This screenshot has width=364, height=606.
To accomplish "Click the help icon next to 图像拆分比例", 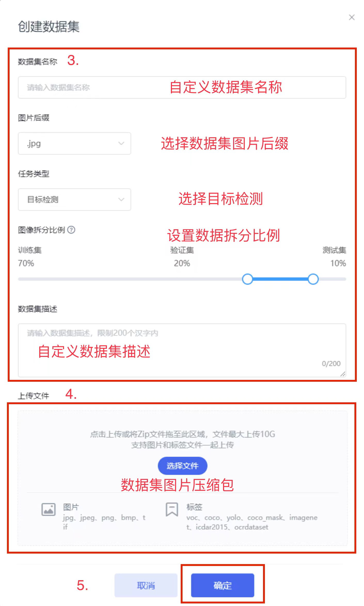I will tap(71, 229).
